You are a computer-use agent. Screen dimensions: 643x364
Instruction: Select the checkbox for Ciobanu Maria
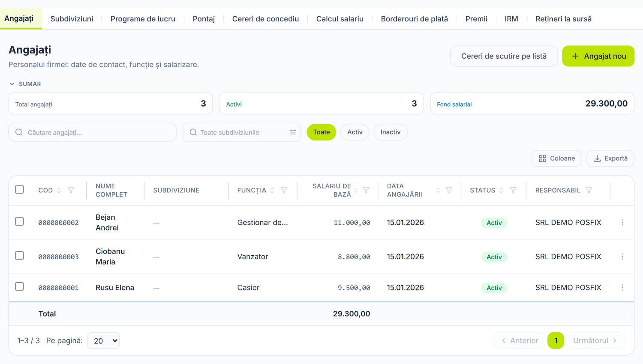coord(19,256)
